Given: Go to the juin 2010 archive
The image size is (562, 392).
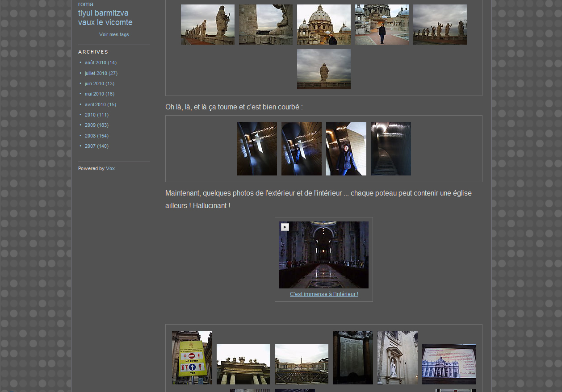Looking at the screenshot, I should point(94,83).
